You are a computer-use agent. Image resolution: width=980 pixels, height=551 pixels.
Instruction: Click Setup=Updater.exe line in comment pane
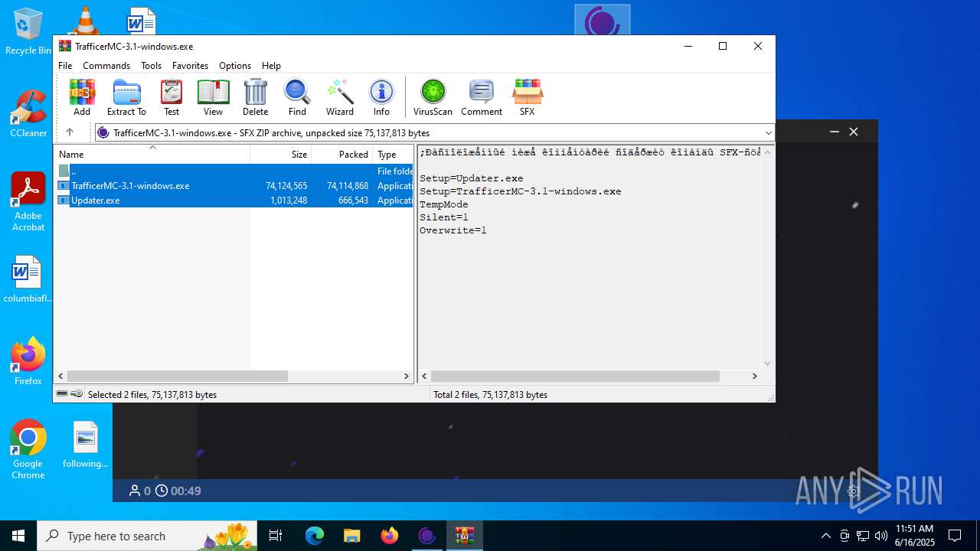[472, 178]
